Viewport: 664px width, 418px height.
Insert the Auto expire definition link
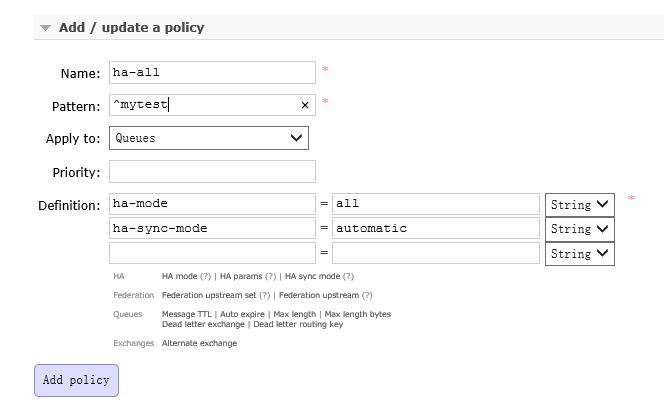point(242,314)
